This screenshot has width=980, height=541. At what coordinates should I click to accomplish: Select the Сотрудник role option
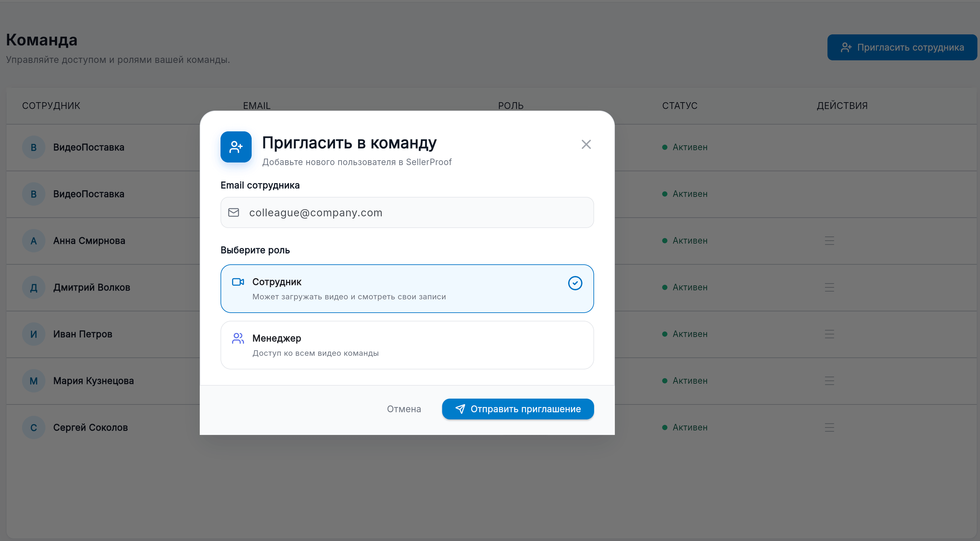click(x=407, y=288)
